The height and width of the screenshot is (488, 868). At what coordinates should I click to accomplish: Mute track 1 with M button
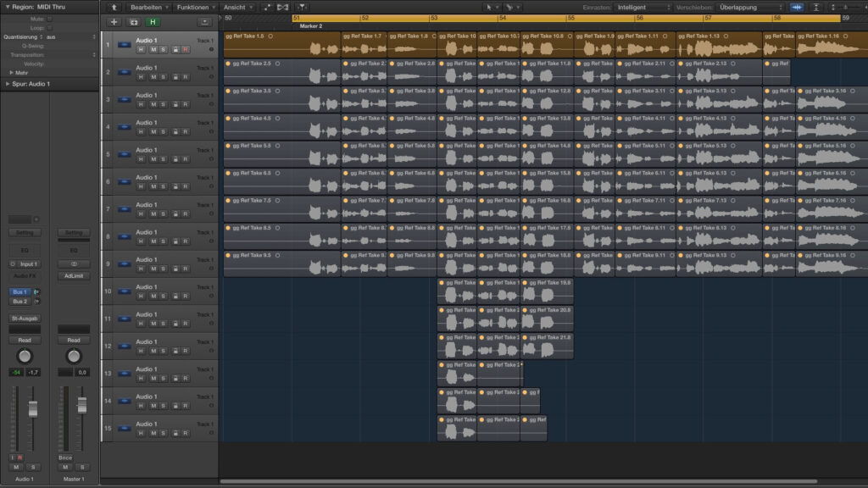(x=153, y=50)
